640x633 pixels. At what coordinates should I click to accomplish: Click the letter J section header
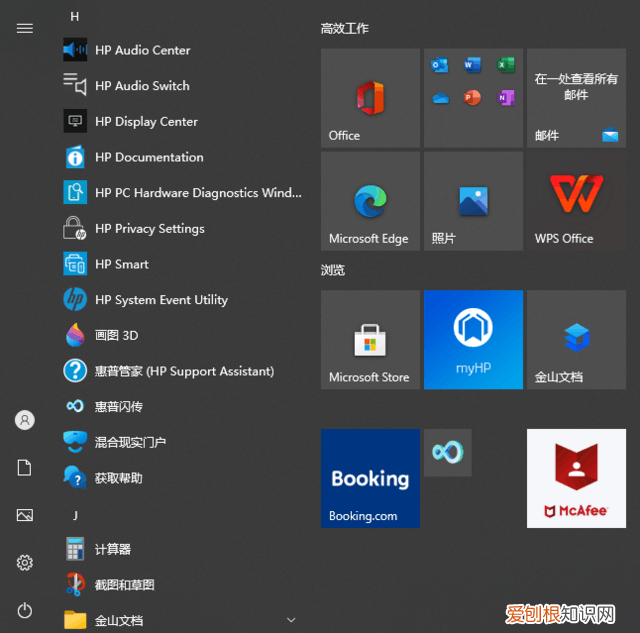pos(75,515)
